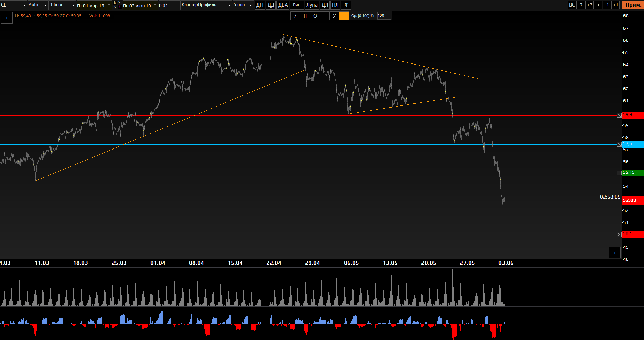Open the "1 hour" timeframe dropdown
Viewport: 644px width, 340px height.
(73, 5)
